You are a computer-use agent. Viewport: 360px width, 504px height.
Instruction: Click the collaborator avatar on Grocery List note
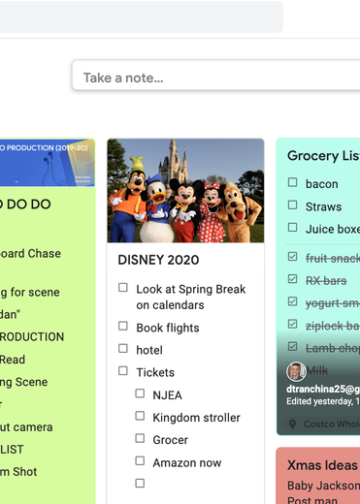(x=296, y=371)
